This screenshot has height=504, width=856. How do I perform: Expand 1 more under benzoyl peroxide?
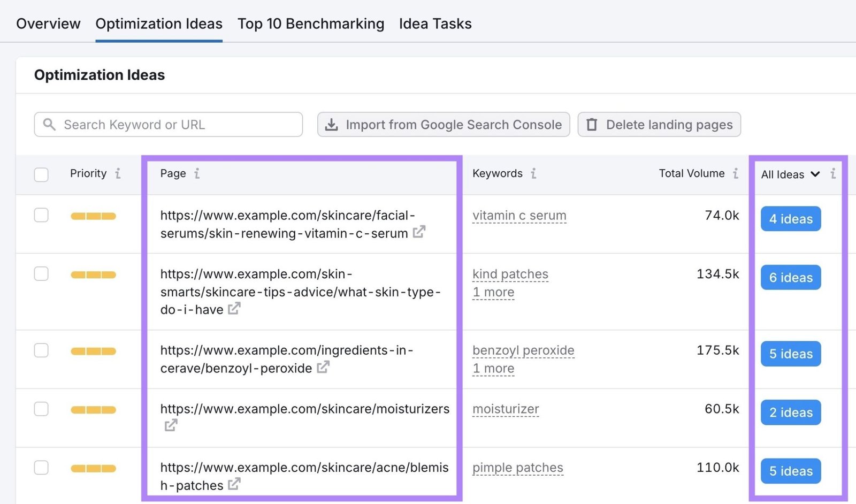click(x=493, y=369)
